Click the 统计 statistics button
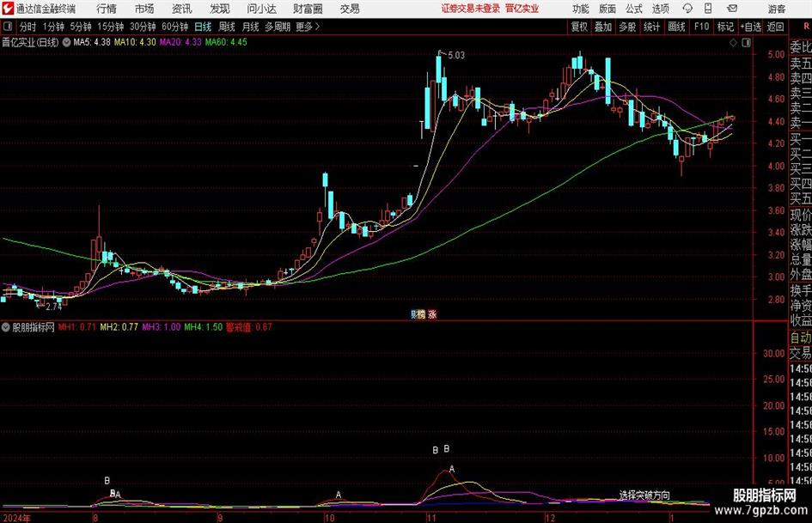Image resolution: width=812 pixels, height=523 pixels. coord(651,27)
